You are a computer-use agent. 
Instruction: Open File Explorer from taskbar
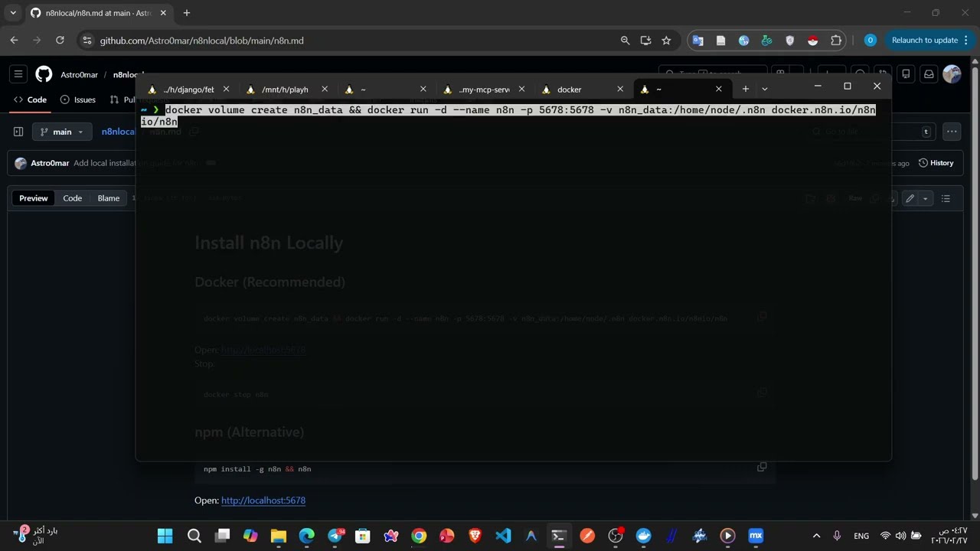[x=278, y=536]
